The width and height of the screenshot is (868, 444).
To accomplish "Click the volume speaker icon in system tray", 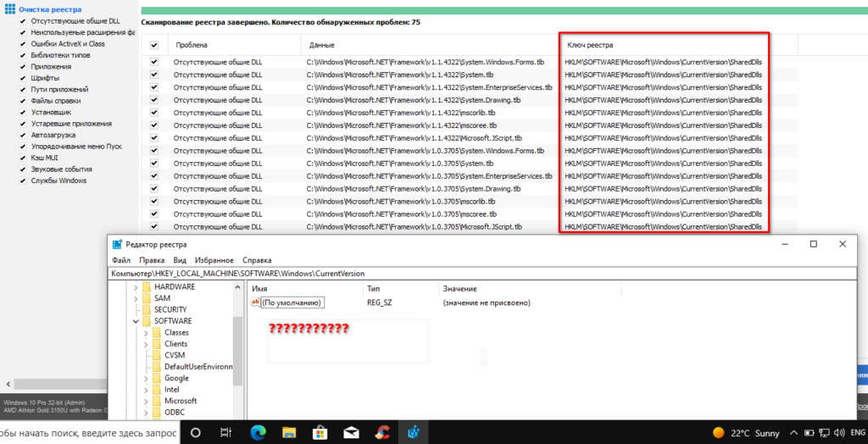I will 838,433.
